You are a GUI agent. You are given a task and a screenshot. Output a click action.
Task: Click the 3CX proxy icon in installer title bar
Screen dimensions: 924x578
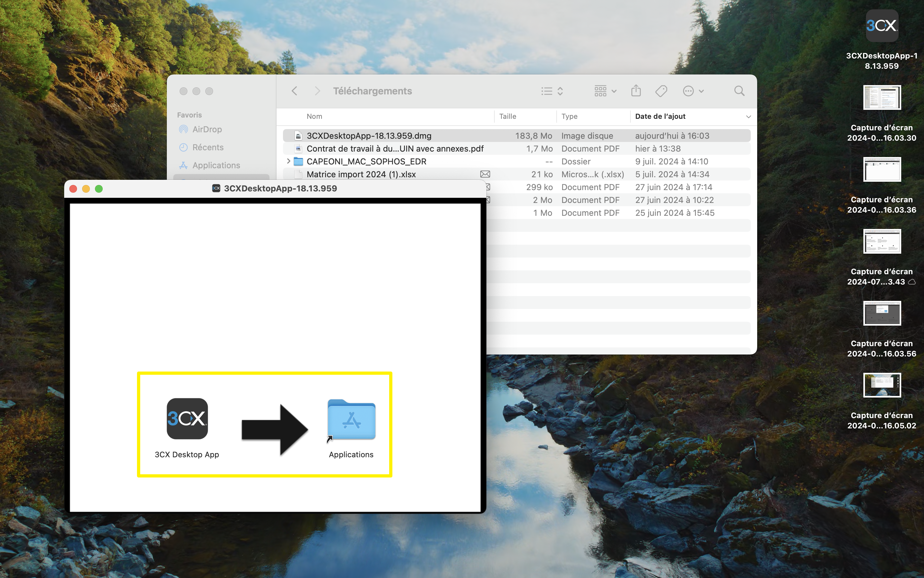tap(216, 188)
